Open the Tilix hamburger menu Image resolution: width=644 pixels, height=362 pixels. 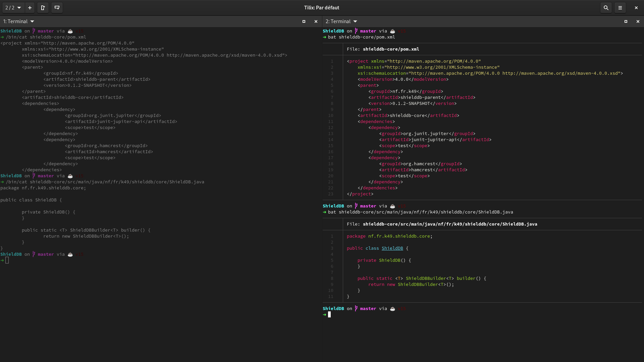click(620, 7)
